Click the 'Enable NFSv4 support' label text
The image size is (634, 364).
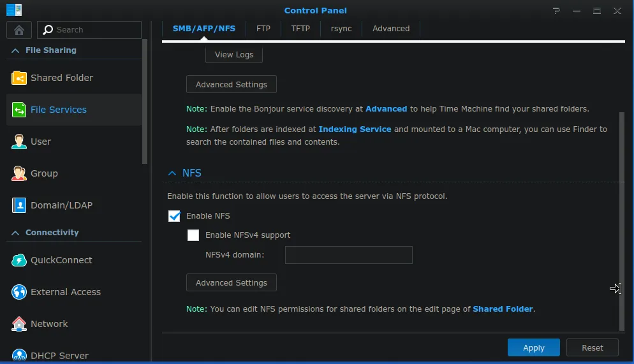248,235
